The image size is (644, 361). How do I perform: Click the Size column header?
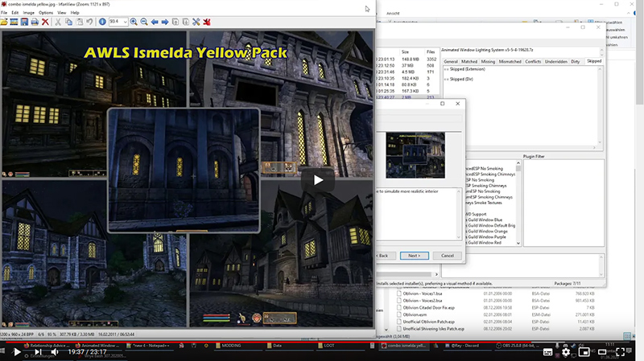tap(405, 52)
